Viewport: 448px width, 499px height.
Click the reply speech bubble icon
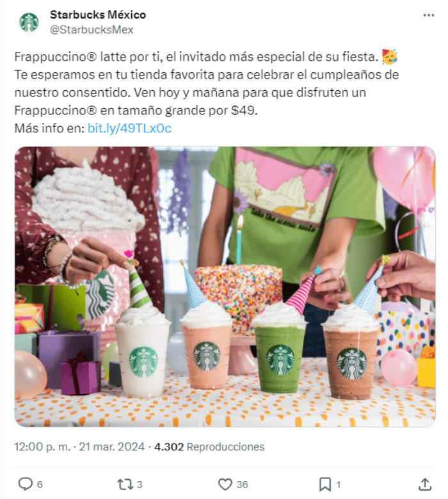(x=25, y=484)
